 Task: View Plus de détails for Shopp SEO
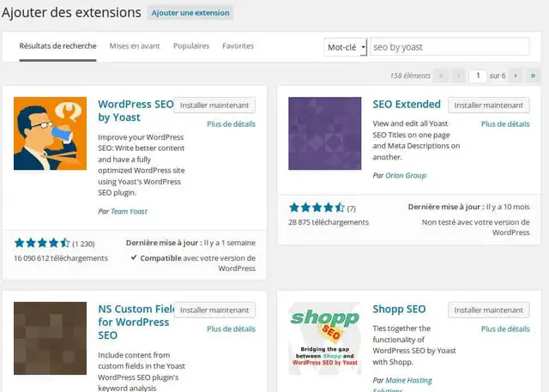505,329
